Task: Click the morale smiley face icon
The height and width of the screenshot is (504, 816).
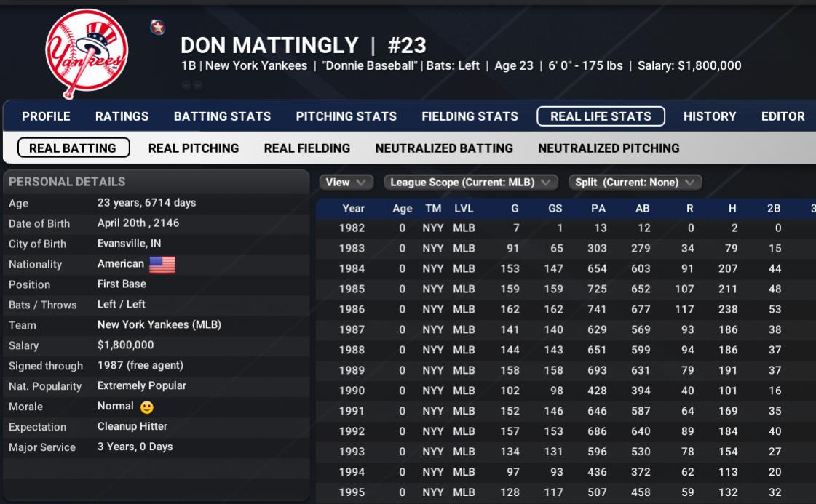Action: click(x=147, y=407)
